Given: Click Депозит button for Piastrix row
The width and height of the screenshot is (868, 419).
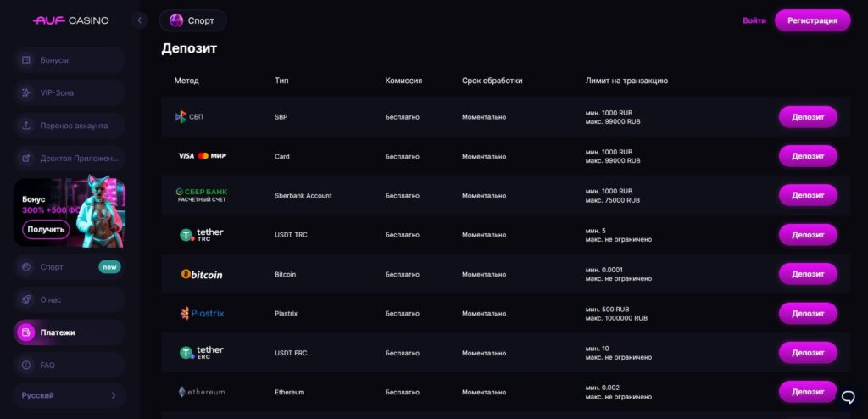Looking at the screenshot, I should (808, 313).
